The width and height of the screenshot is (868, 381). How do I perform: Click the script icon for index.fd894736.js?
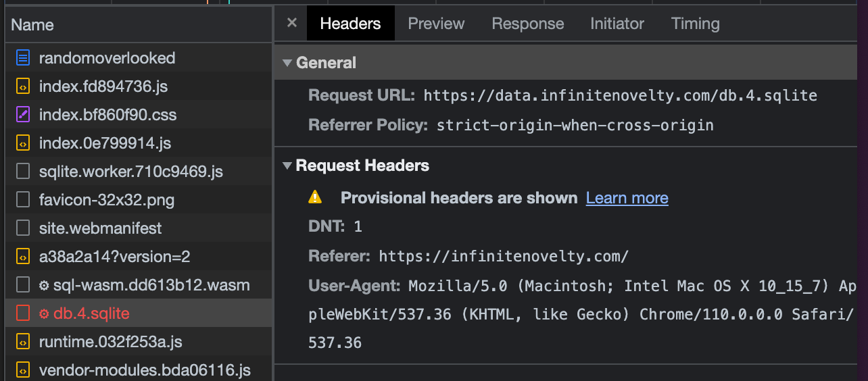point(23,86)
